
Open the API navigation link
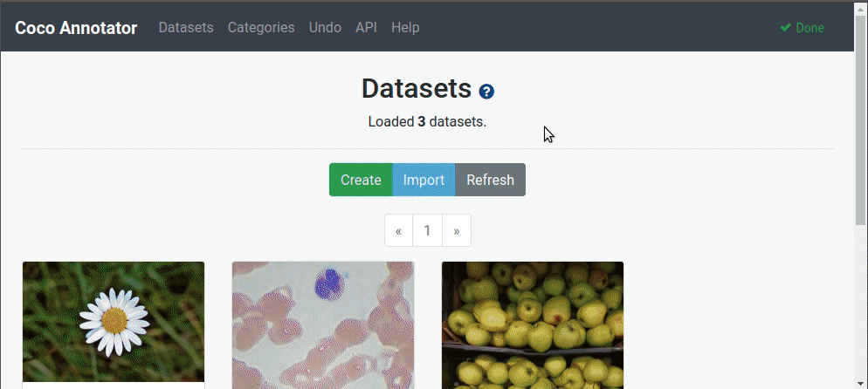(x=366, y=28)
